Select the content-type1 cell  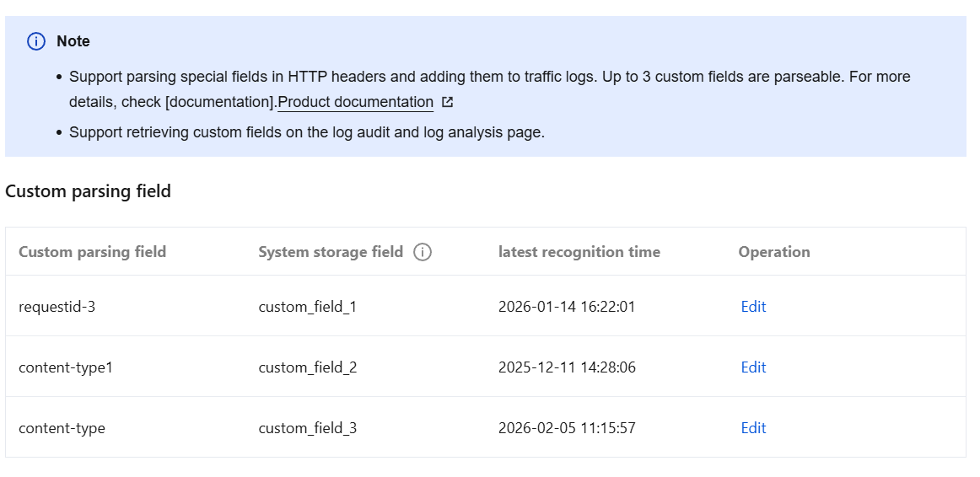[x=65, y=367]
